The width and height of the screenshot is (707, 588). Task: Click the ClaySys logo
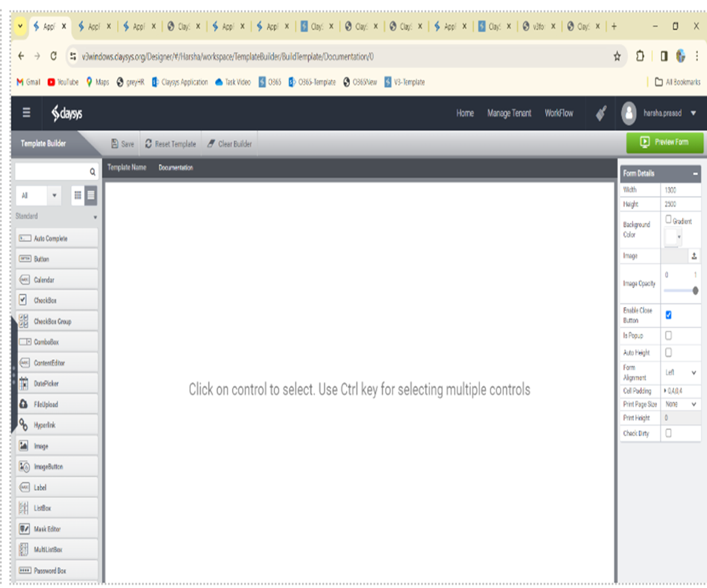66,113
